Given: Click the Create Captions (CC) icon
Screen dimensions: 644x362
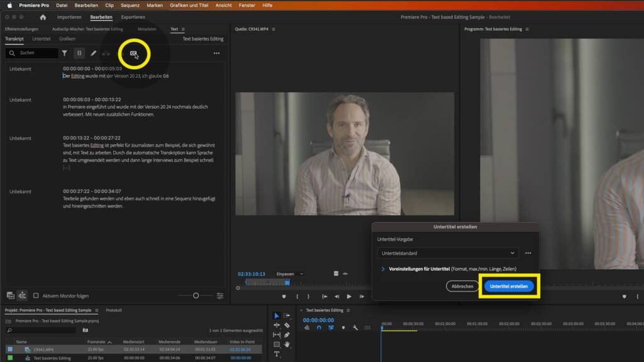Looking at the screenshot, I should pos(133,53).
